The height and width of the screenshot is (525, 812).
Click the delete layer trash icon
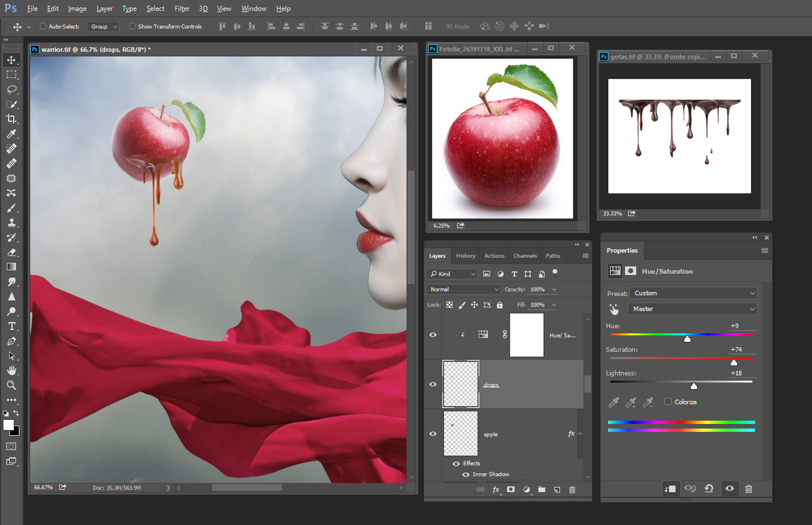pyautogui.click(x=572, y=490)
